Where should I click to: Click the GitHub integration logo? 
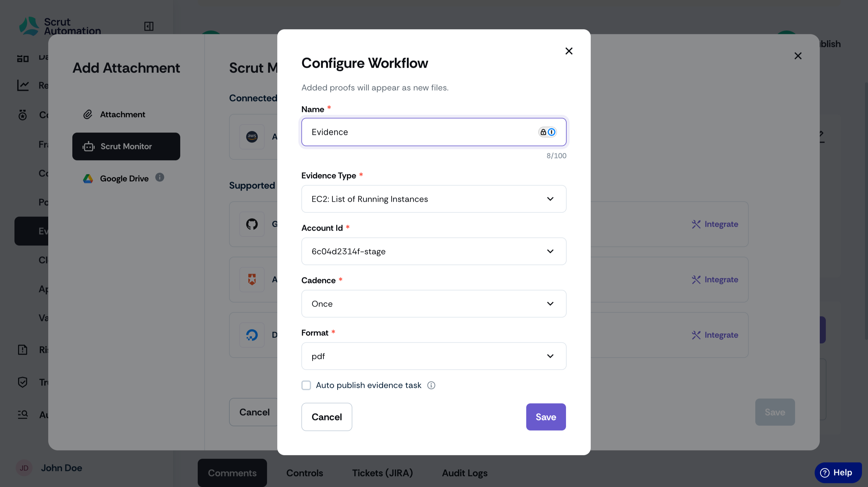pyautogui.click(x=252, y=224)
